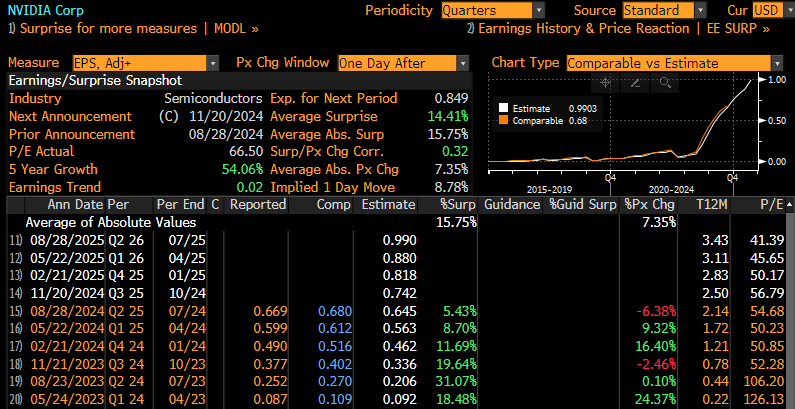
Task: Activate the crosshair tracking chart tool
Action: click(x=605, y=83)
